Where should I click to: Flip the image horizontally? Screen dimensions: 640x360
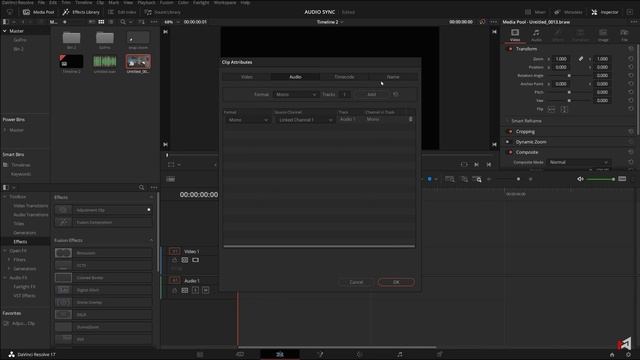pyautogui.click(x=551, y=109)
